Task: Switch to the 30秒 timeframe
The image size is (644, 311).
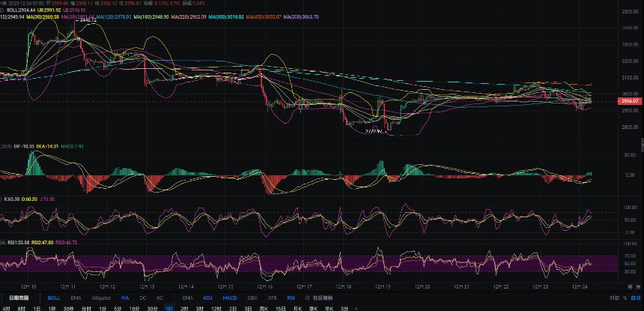Action: pos(68,309)
